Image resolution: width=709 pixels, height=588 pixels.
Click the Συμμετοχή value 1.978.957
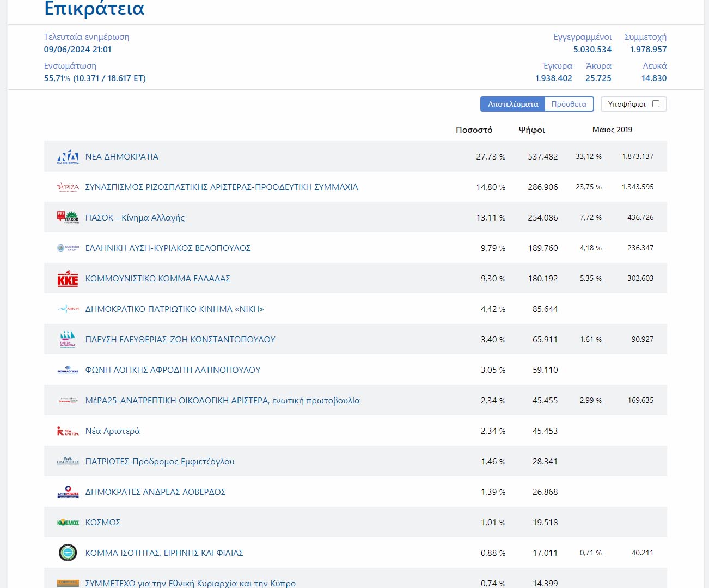(649, 50)
